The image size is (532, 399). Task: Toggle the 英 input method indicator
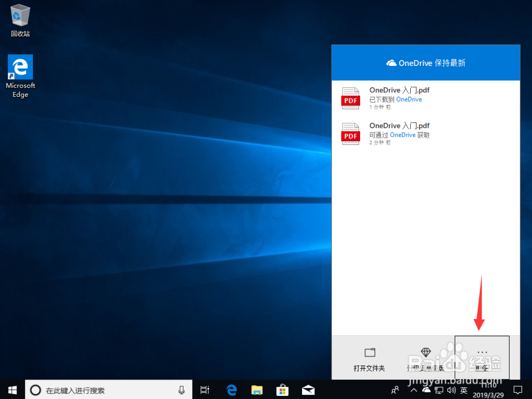(x=464, y=390)
